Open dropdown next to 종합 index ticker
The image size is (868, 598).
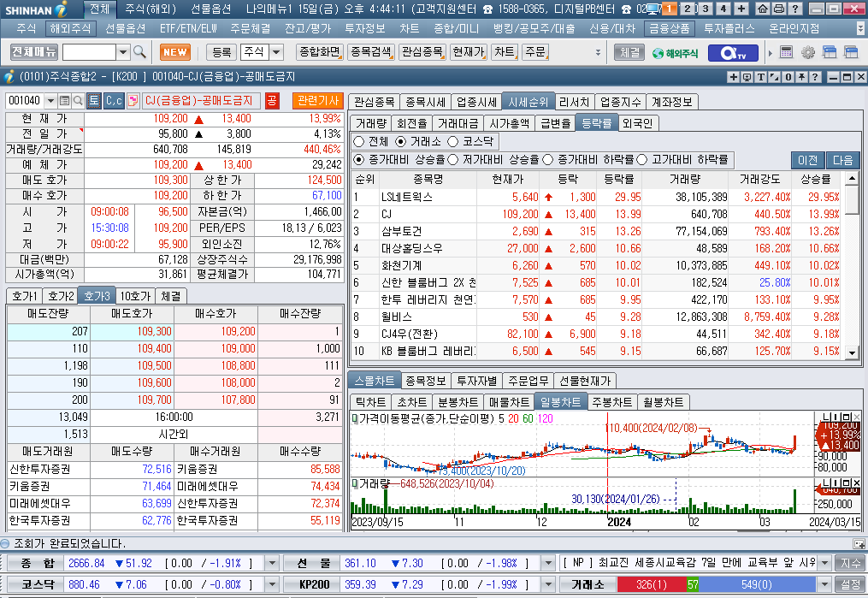[272, 564]
